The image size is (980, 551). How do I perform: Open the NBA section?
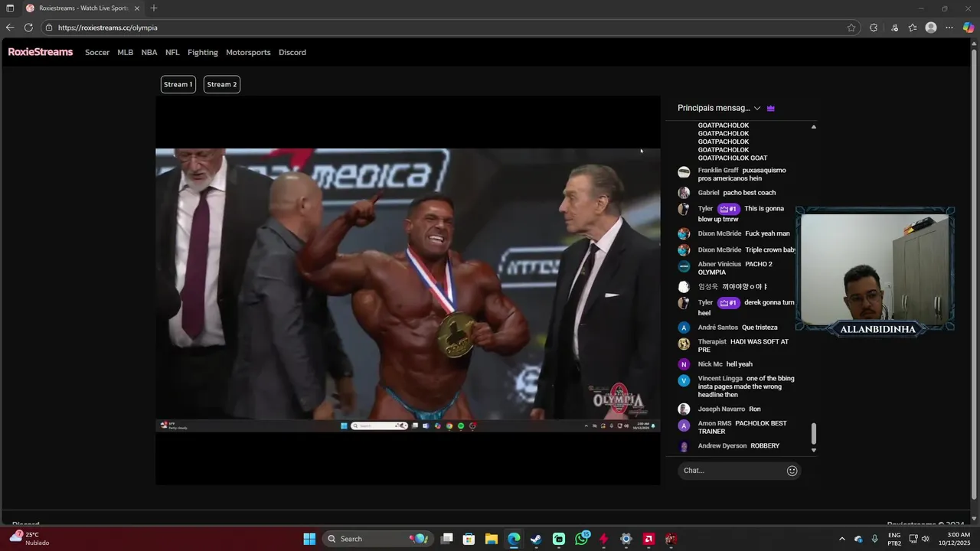(x=149, y=53)
